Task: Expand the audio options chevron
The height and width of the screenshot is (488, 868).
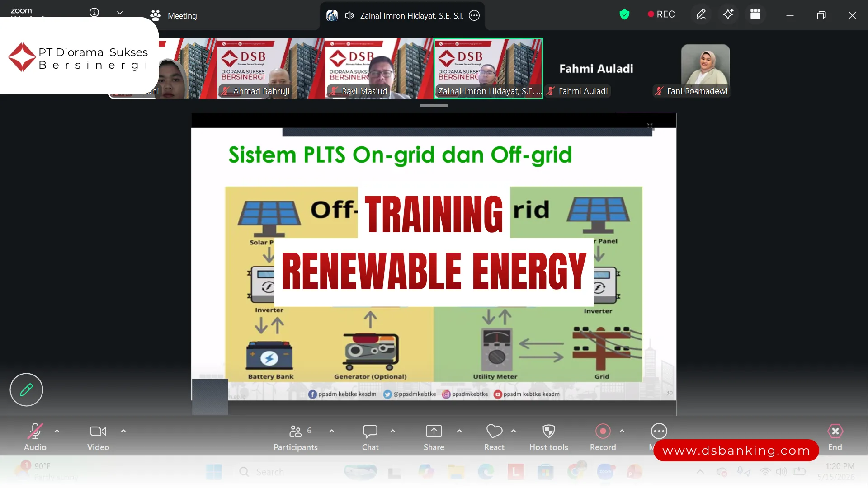Action: click(57, 431)
